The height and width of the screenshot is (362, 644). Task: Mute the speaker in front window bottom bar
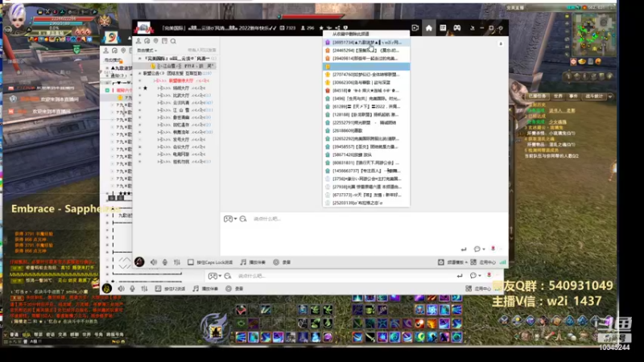[154, 262]
